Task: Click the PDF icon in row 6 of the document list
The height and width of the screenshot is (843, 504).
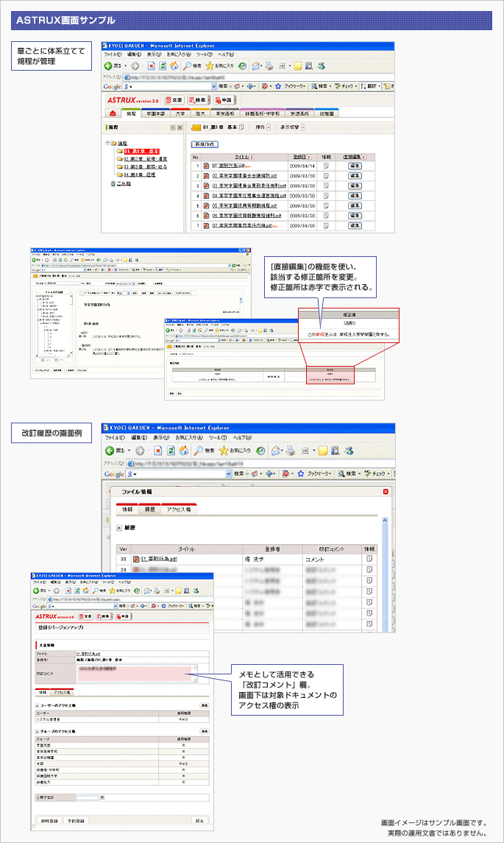Action: pos(206,216)
